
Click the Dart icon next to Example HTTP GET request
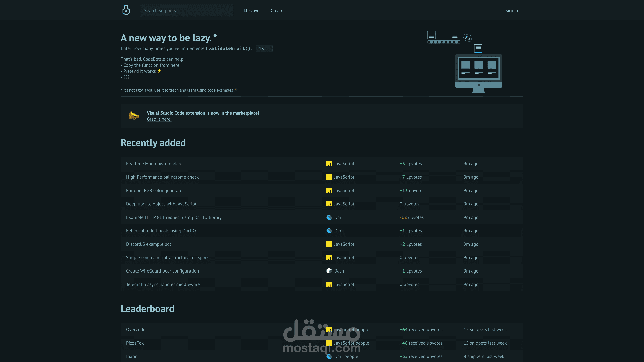coord(329,217)
